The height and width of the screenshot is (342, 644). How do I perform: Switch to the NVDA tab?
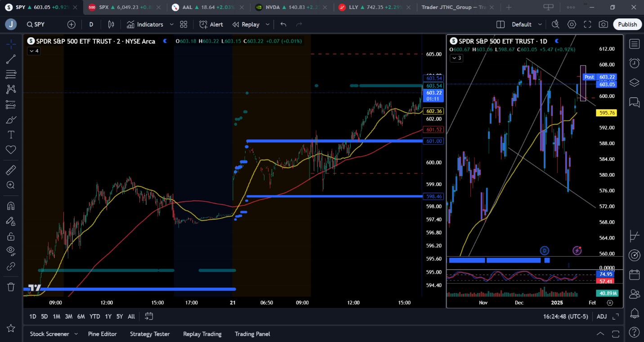click(292, 7)
